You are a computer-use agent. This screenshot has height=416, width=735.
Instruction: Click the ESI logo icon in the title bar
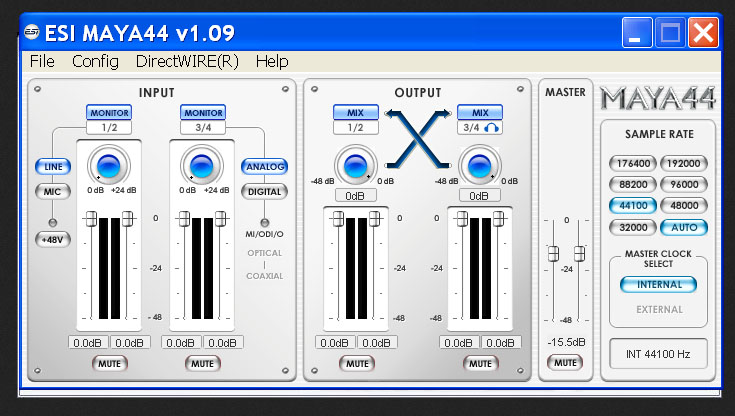(x=32, y=32)
